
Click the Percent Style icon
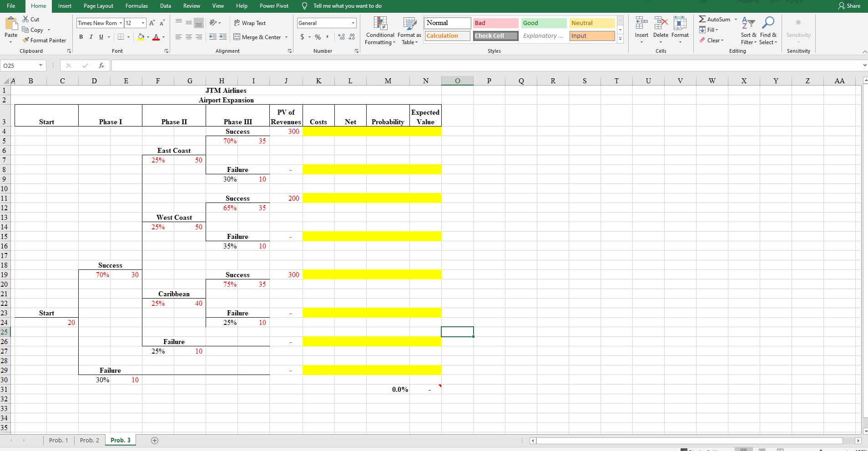coord(317,37)
